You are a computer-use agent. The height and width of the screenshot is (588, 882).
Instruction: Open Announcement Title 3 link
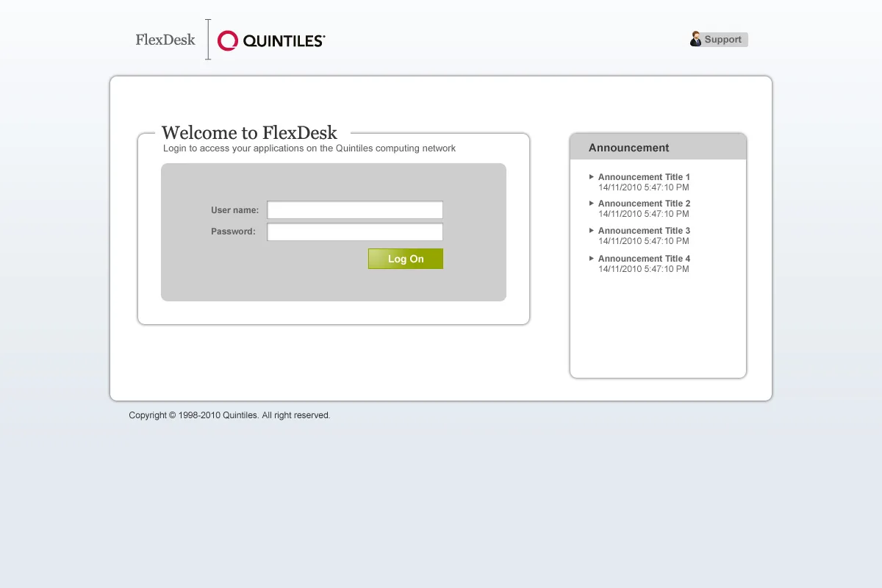[644, 231]
